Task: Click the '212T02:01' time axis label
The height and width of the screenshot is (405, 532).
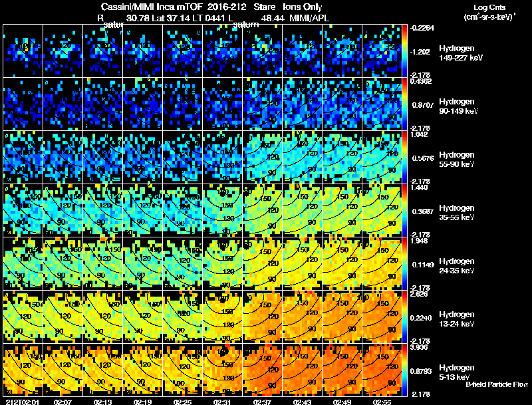Action: click(23, 402)
